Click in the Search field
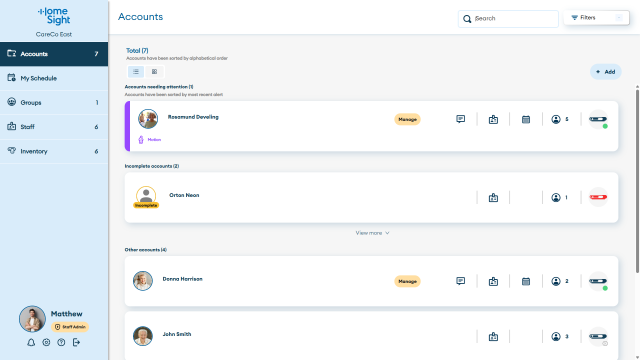 (x=508, y=18)
